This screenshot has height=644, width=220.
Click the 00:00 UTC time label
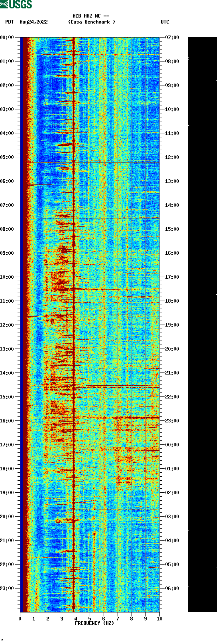pos(172,445)
